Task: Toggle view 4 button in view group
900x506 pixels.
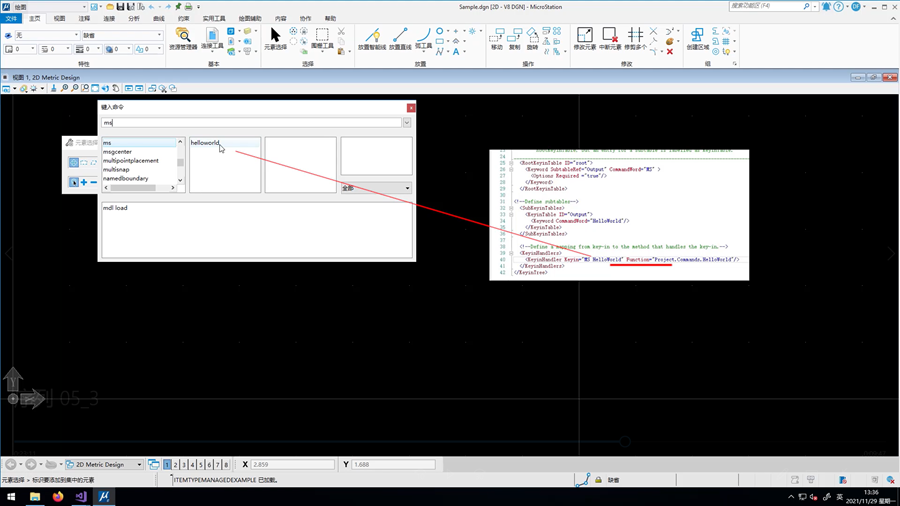Action: coord(192,465)
